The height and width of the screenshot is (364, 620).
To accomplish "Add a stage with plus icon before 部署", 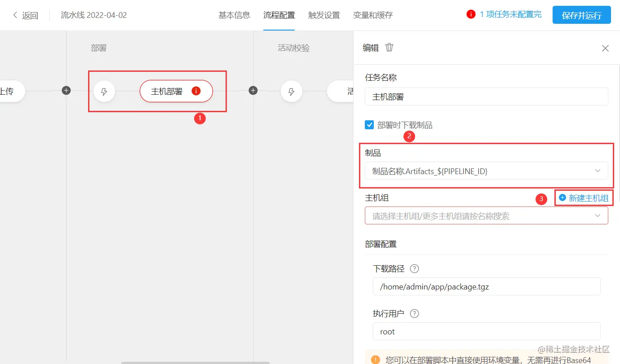I will pos(66,90).
